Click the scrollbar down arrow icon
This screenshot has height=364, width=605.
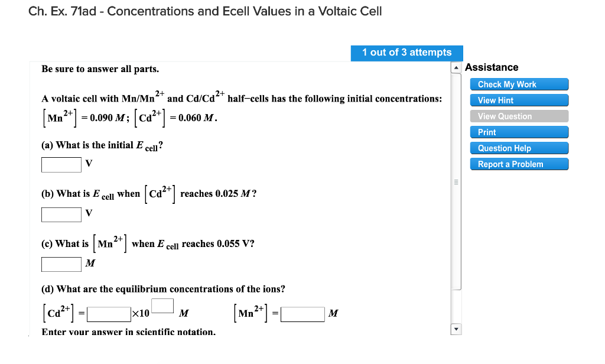(456, 328)
